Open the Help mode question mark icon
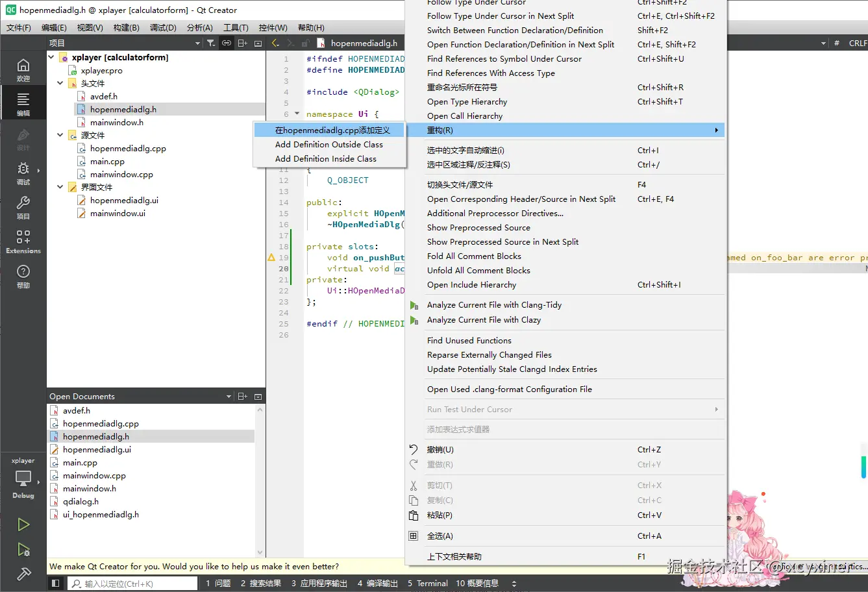Image resolution: width=868 pixels, height=592 pixels. (x=23, y=276)
